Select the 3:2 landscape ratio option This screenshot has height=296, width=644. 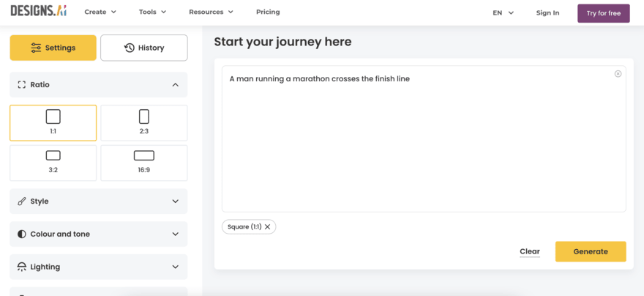53,162
